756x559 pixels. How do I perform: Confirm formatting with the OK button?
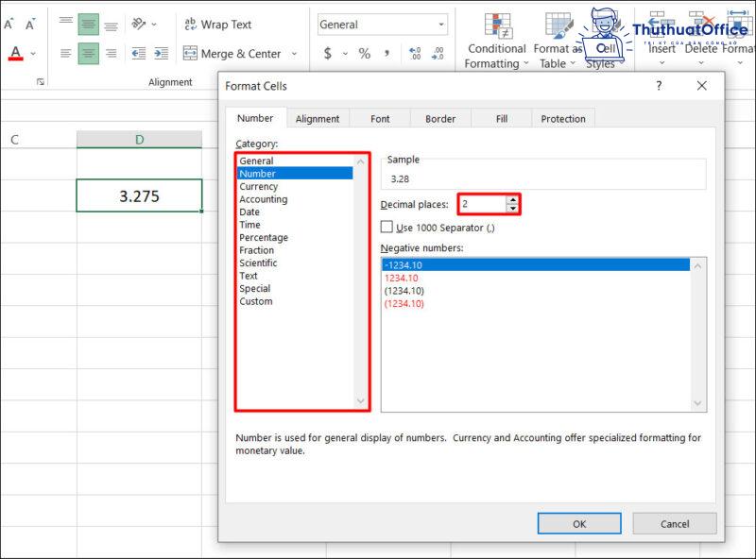tap(579, 524)
